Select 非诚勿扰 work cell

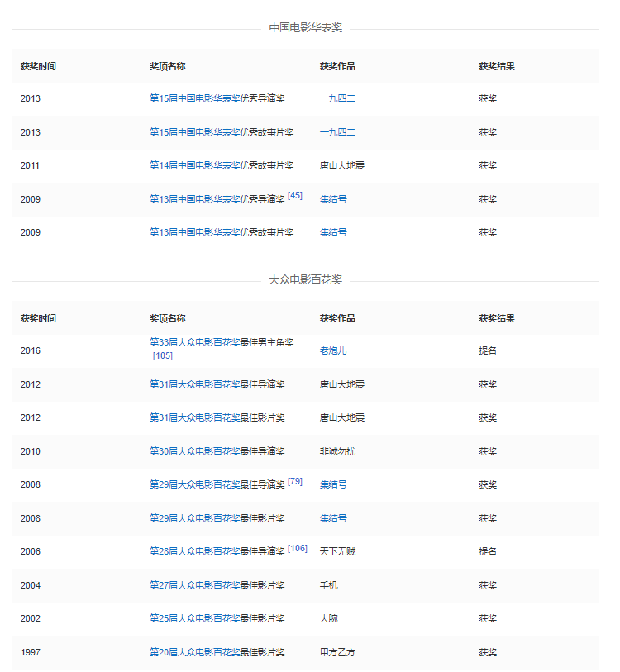pos(337,451)
